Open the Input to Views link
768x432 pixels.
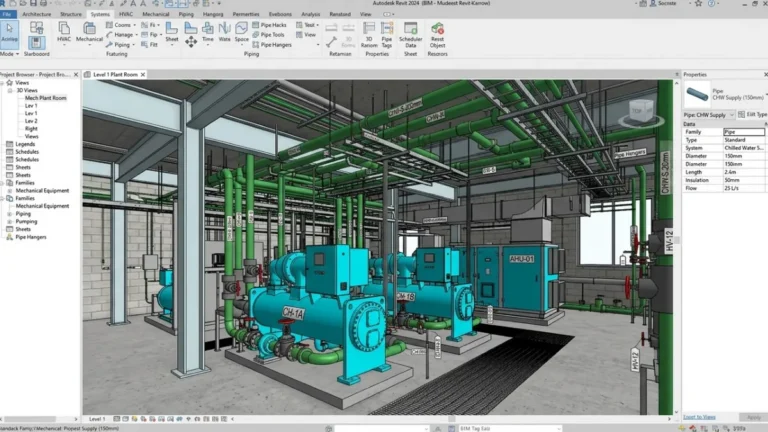(x=699, y=417)
